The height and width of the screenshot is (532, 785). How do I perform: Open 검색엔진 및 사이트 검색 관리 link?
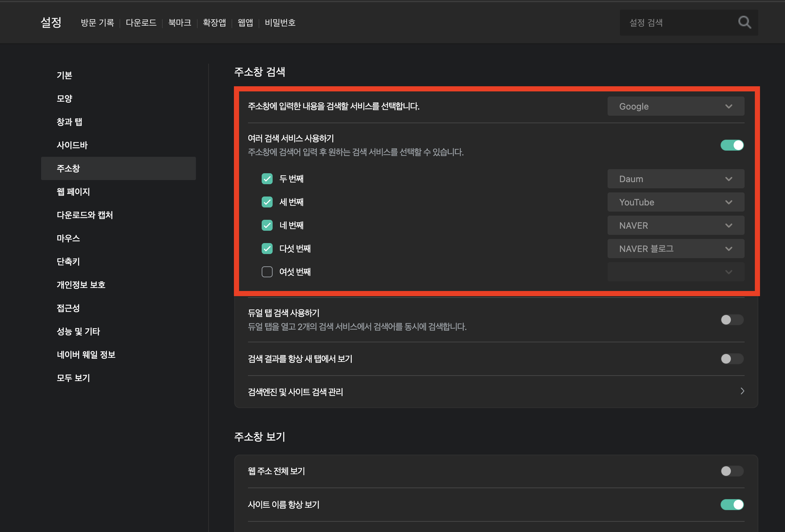295,392
